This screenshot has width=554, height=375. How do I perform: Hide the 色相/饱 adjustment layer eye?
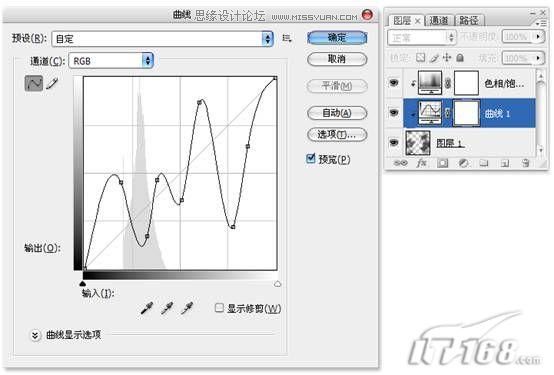coord(394,83)
